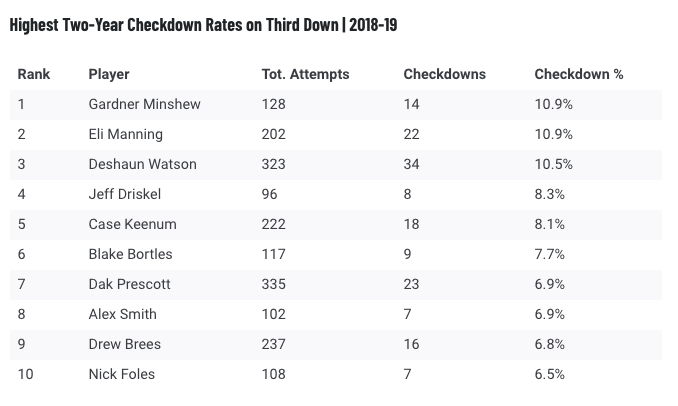This screenshot has height=406, width=678.
Task: Click the Nick Foles player name
Action: click(121, 374)
